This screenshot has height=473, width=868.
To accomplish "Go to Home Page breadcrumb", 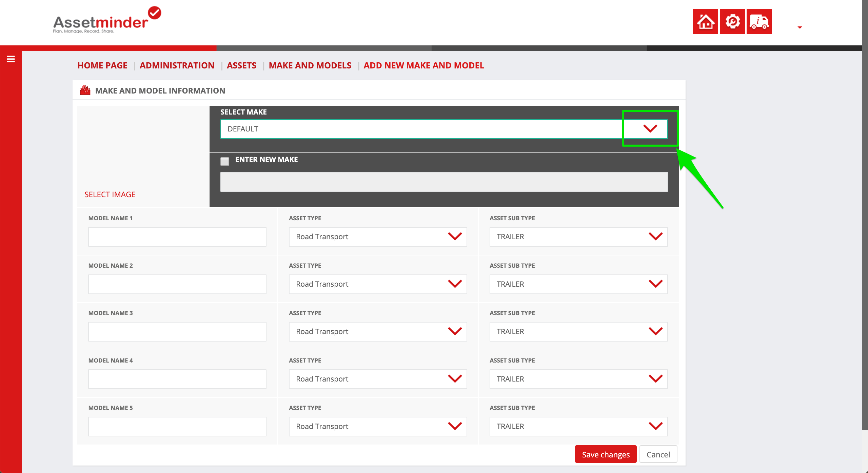I will coord(102,65).
